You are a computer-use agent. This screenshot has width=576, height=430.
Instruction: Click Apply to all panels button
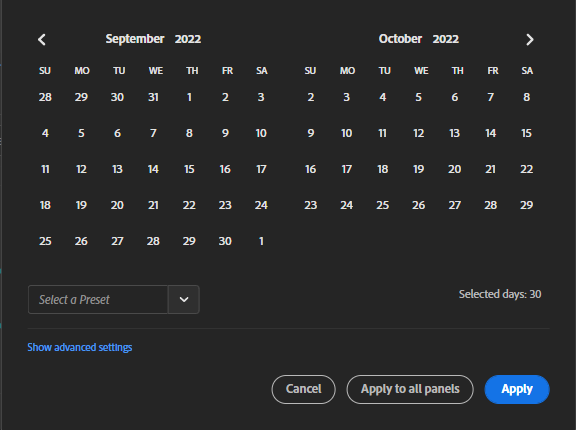pos(410,389)
